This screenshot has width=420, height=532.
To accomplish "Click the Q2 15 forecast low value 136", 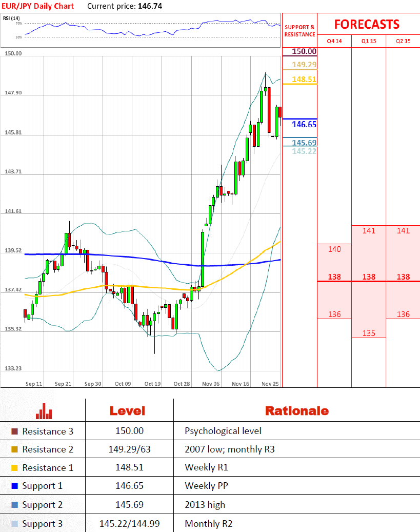I will pyautogui.click(x=403, y=314).
